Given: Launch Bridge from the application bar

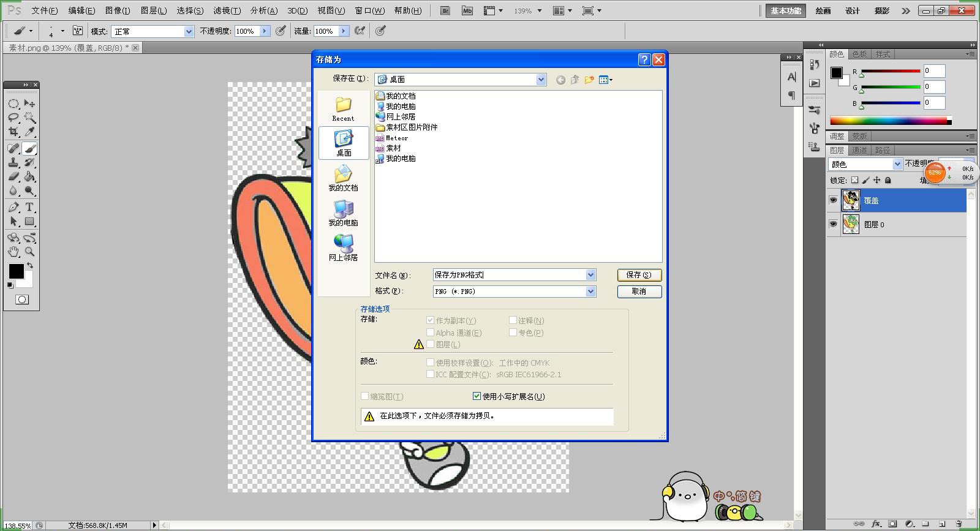Looking at the screenshot, I should pyautogui.click(x=445, y=10).
